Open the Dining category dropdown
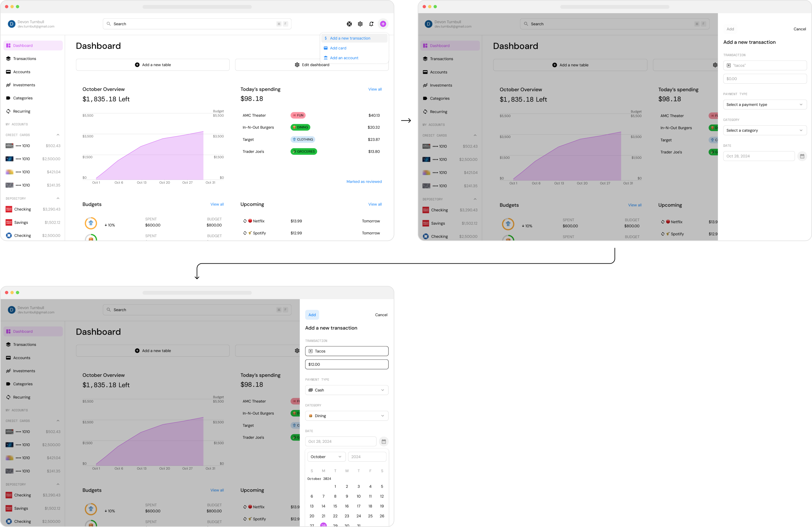 (x=347, y=416)
